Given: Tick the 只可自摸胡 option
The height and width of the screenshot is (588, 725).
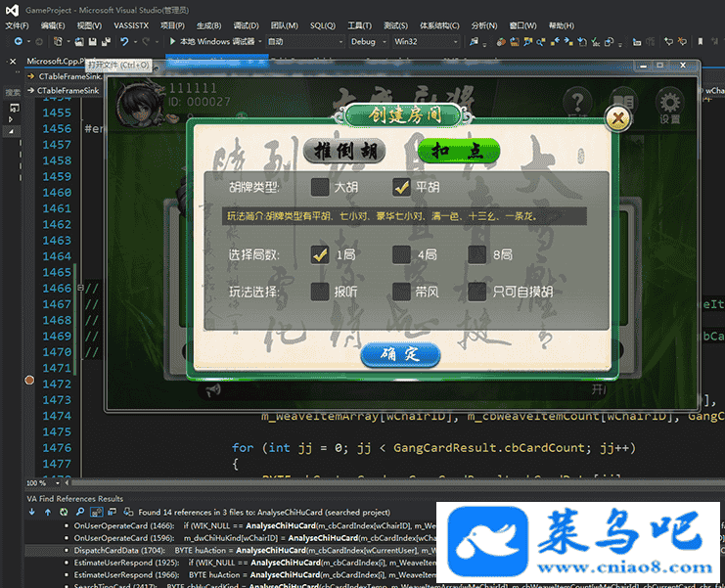Looking at the screenshot, I should (x=477, y=292).
